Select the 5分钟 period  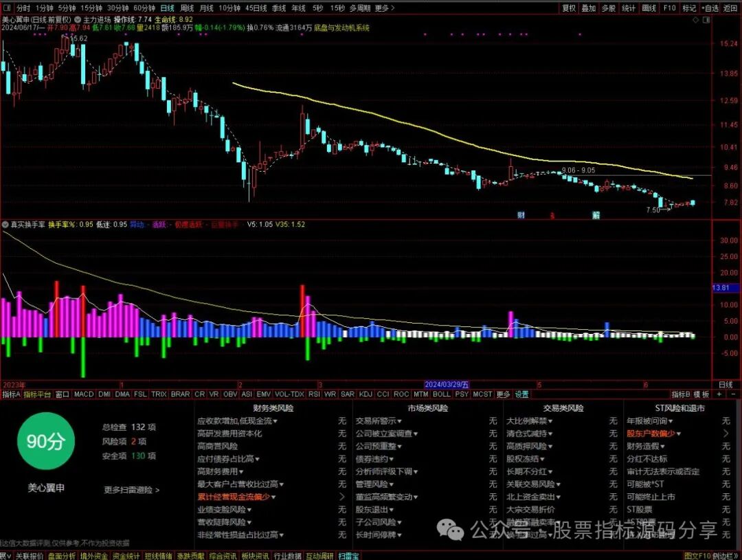67,8
